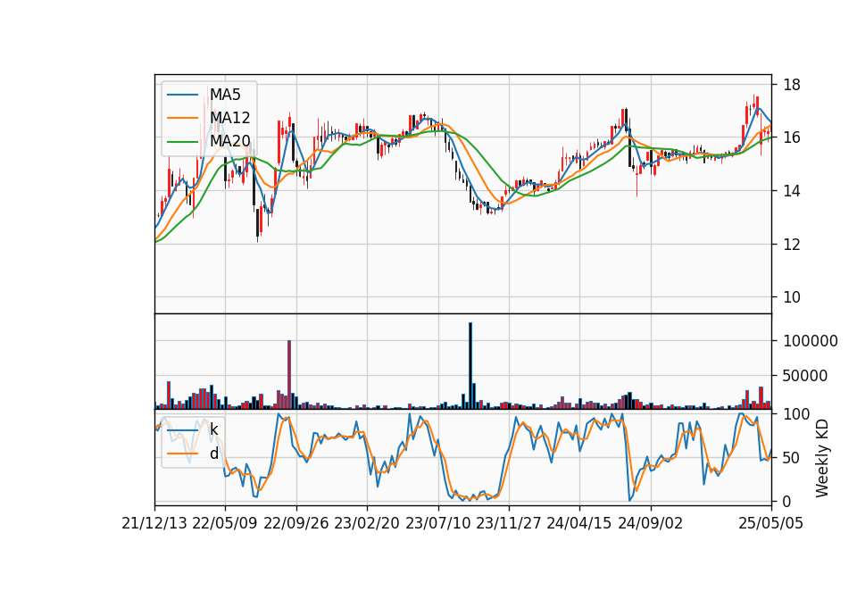Click the 22/05/09 date tick label
Viewport: 857px width, 616px height.
225,523
